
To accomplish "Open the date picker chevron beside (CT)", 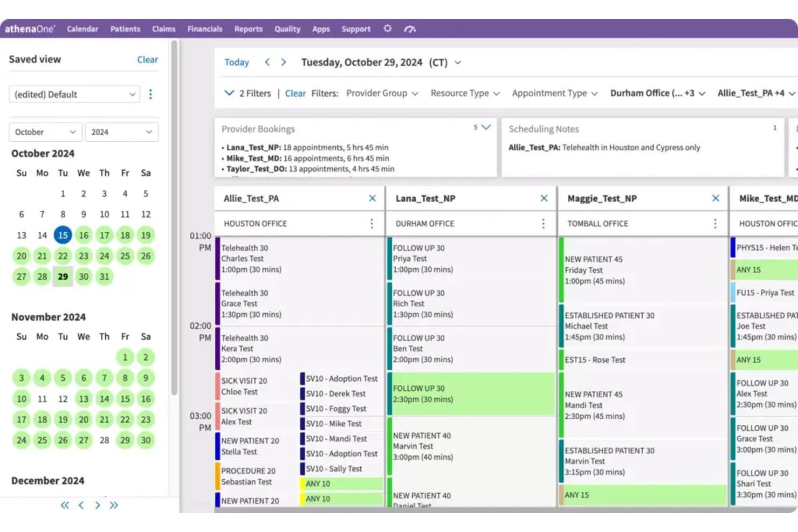I will tap(458, 63).
